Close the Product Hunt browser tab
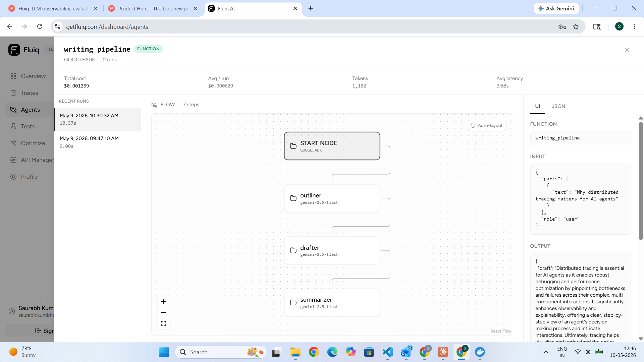Viewport: 644px width, 362px height. click(x=196, y=8)
